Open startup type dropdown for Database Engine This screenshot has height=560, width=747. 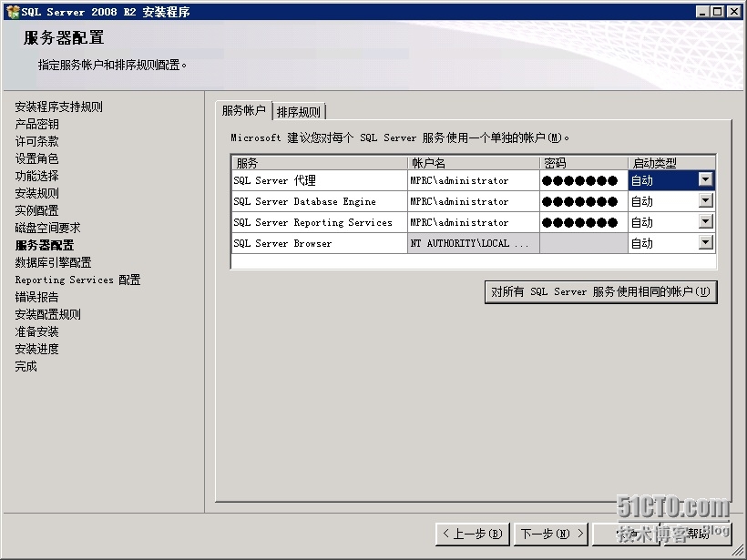pos(706,200)
